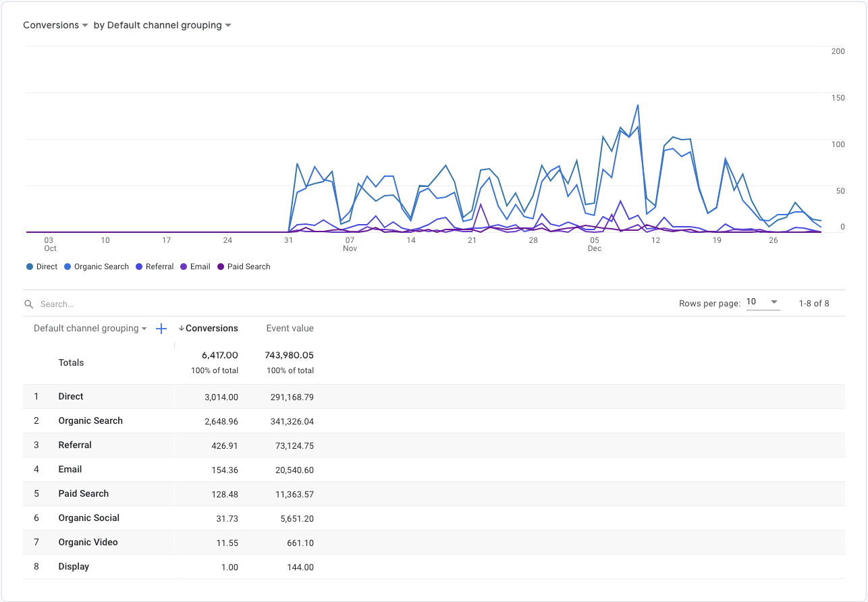Open the "by Default channel grouping" dropdown

(162, 25)
